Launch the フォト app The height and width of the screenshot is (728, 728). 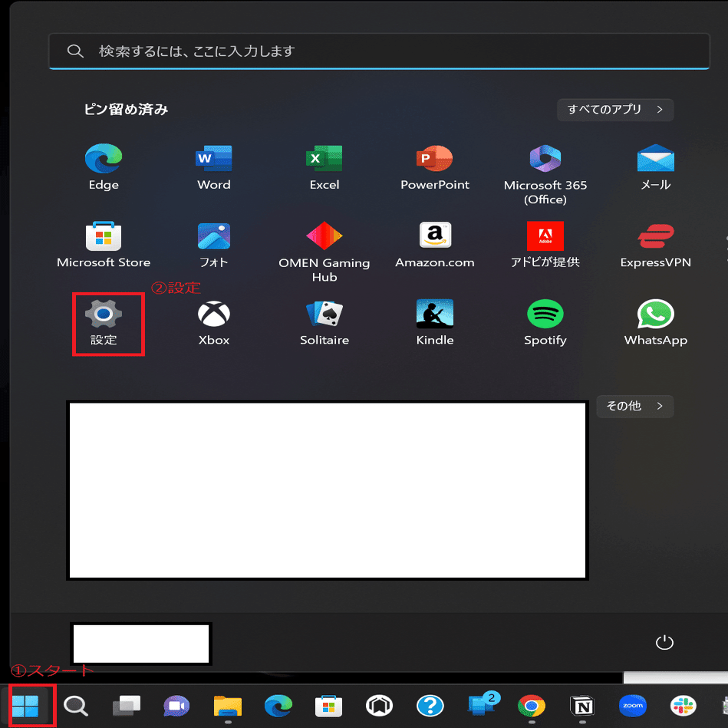pos(213,245)
